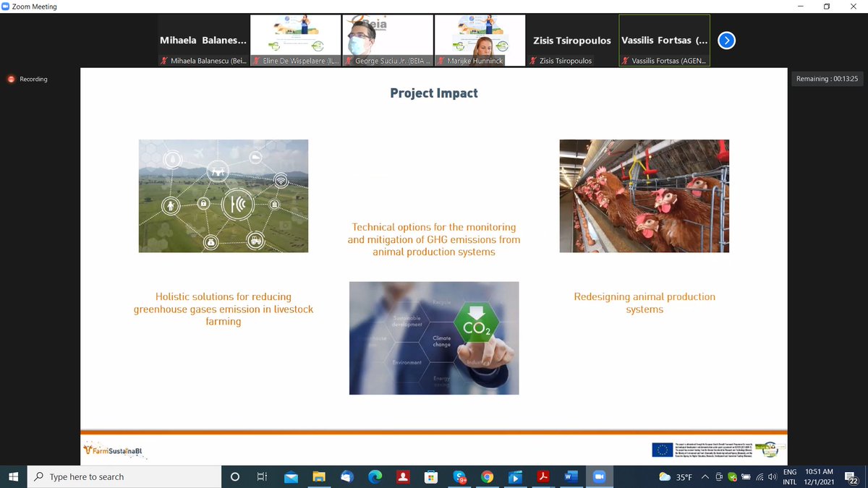Open Microsoft Edge from the taskbar
This screenshot has width=868, height=488.
coord(375,476)
